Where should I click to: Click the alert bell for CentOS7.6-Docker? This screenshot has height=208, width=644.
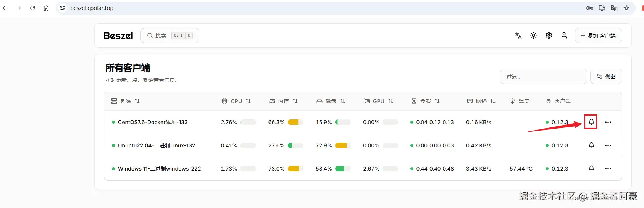(591, 122)
